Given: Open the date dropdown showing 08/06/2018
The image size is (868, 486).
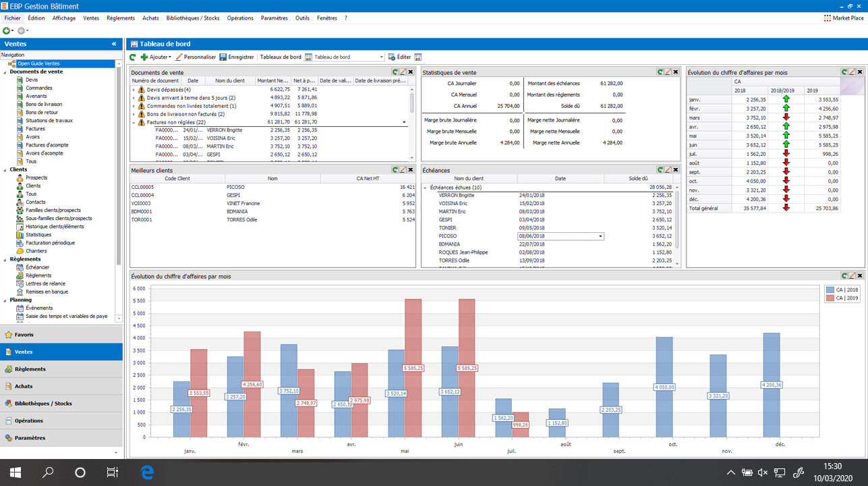Looking at the screenshot, I should click(600, 236).
